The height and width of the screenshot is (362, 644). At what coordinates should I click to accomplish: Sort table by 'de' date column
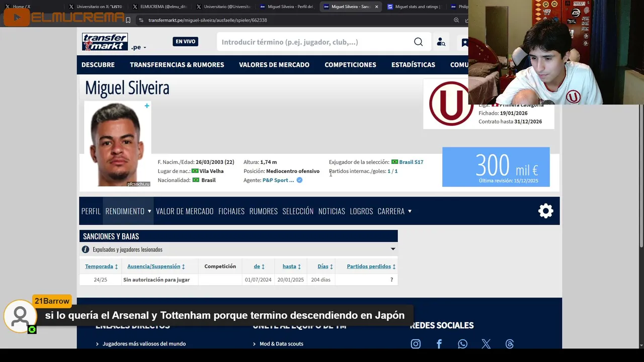pos(259,266)
